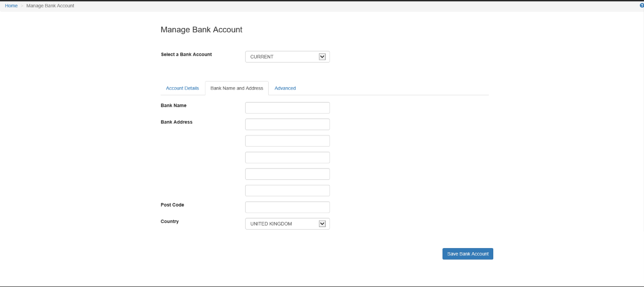The image size is (644, 287).
Task: Click the first Bank Address line field
Action: tap(288, 125)
